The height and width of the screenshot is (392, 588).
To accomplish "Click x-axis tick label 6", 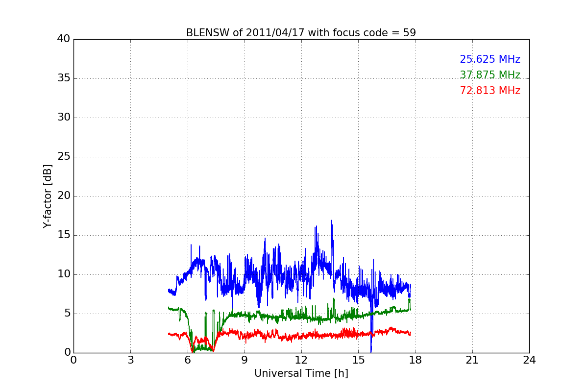I will click(x=187, y=360).
